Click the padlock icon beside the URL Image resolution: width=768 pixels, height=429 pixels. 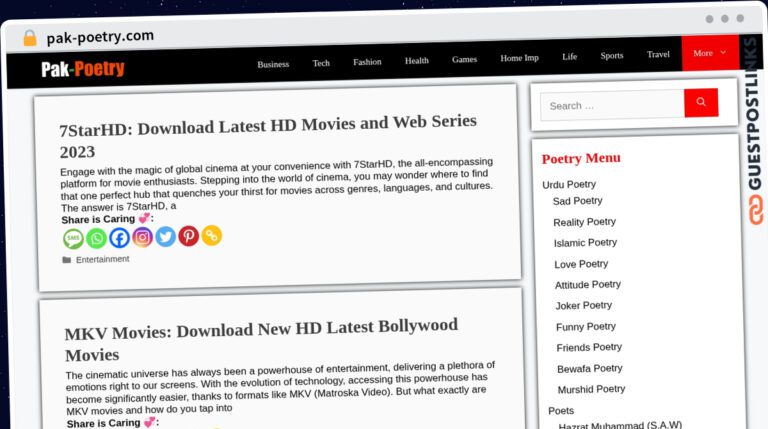click(30, 38)
